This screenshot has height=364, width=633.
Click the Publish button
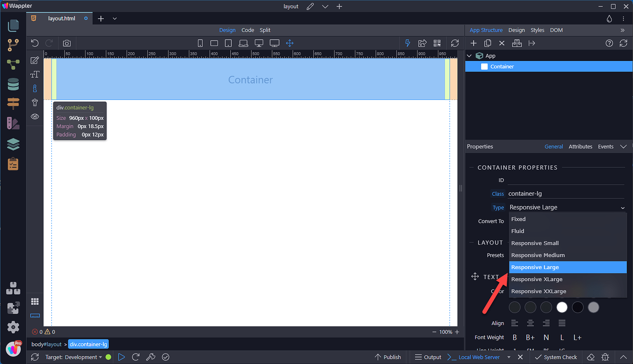coord(388,357)
